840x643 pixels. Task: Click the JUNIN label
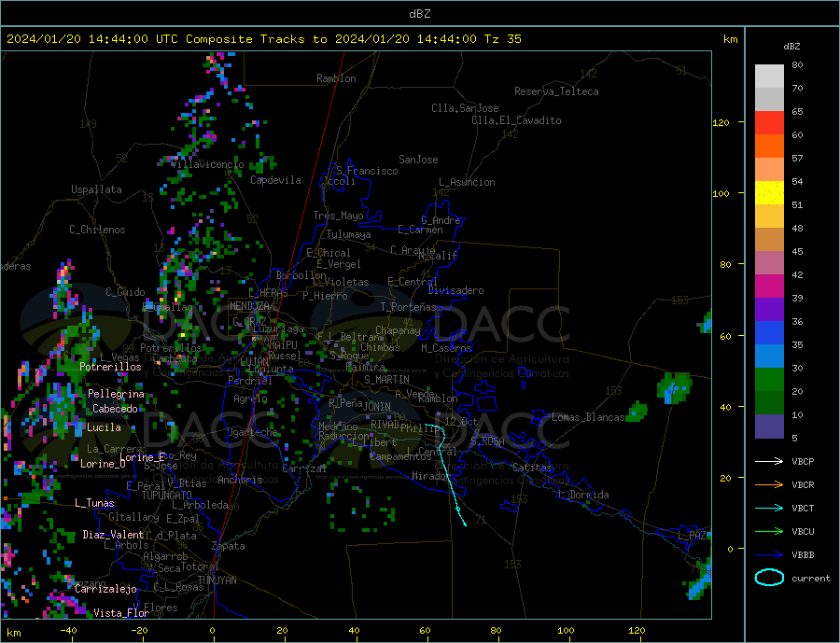tap(377, 407)
